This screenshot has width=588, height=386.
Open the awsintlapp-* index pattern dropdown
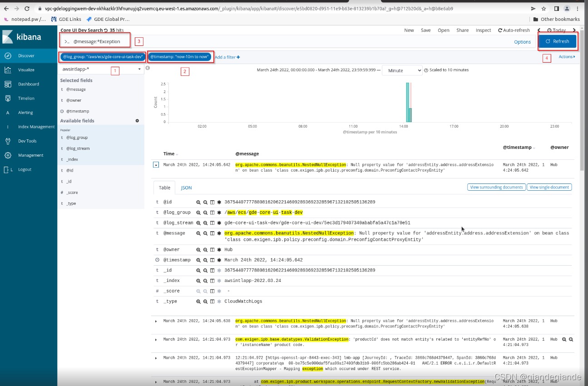(x=102, y=69)
